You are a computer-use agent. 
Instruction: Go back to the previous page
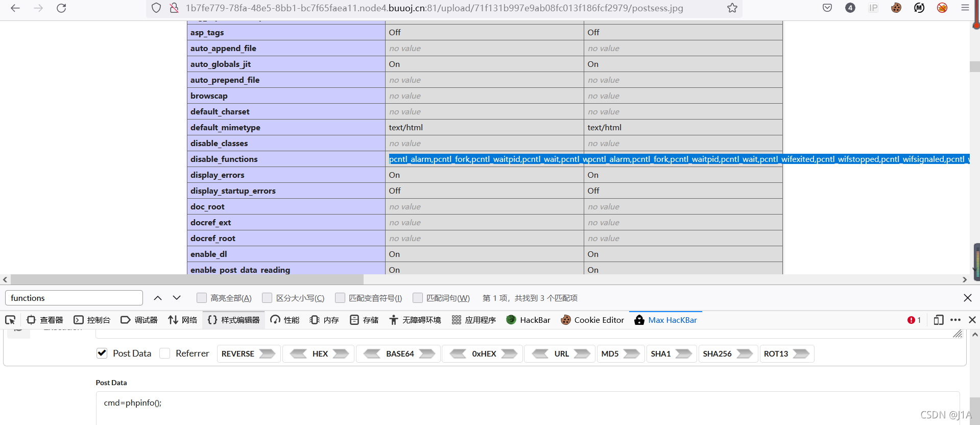point(15,8)
